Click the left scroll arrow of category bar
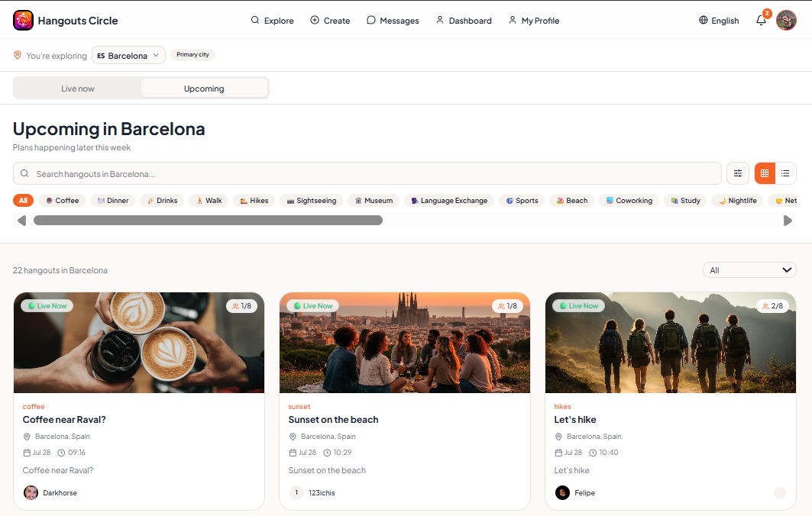 pyautogui.click(x=21, y=221)
